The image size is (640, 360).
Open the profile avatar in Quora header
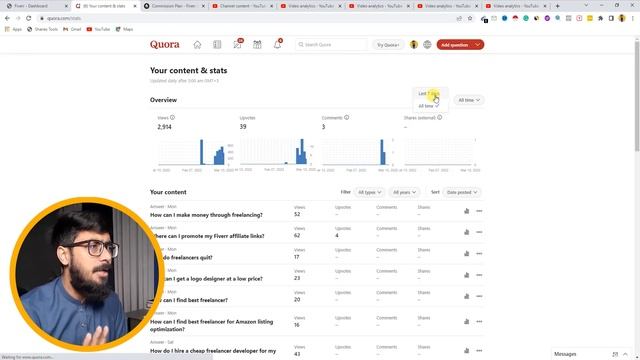414,45
